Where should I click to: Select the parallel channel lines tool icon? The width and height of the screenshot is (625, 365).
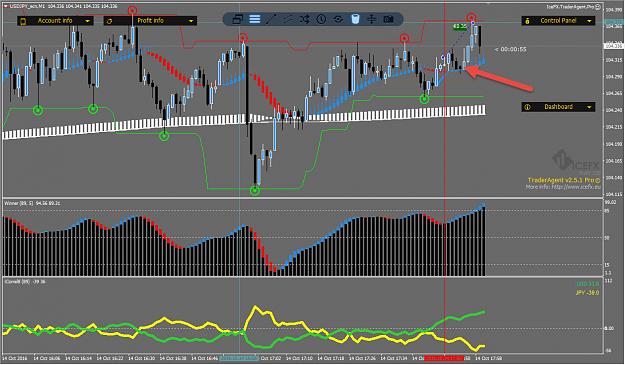click(x=288, y=19)
